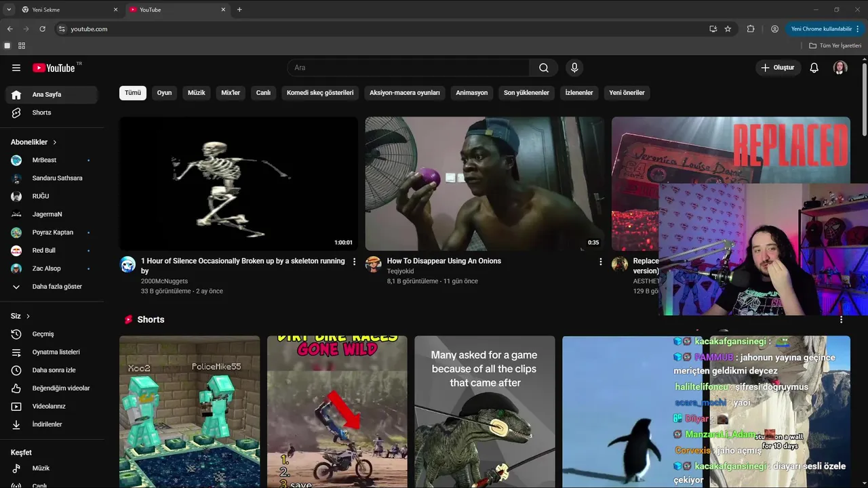The image size is (868, 488).
Task: Open the Minecraft diamond armor Short
Action: 189,412
